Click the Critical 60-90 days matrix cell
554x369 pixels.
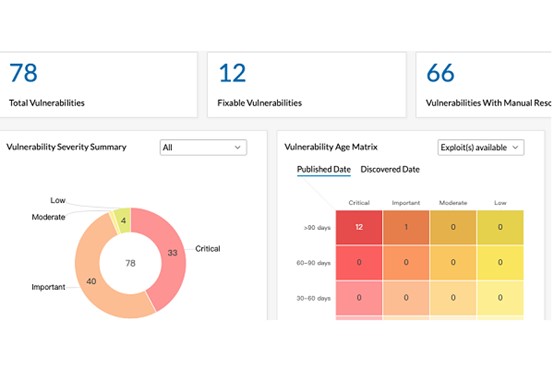(x=359, y=263)
